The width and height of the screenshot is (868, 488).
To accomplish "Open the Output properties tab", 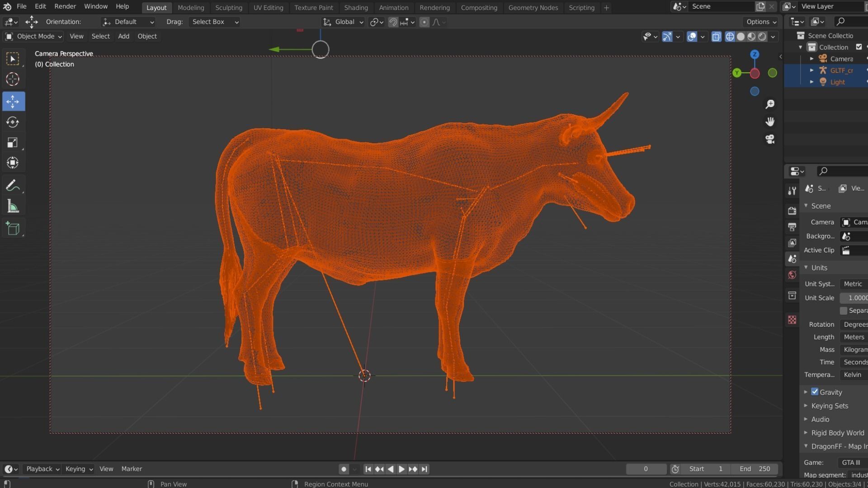I will click(x=792, y=227).
